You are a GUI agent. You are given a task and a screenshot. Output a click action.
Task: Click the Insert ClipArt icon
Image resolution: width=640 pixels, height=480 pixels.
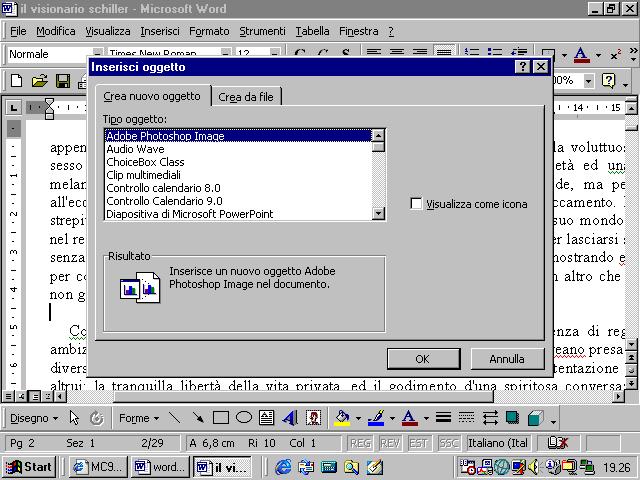313,418
